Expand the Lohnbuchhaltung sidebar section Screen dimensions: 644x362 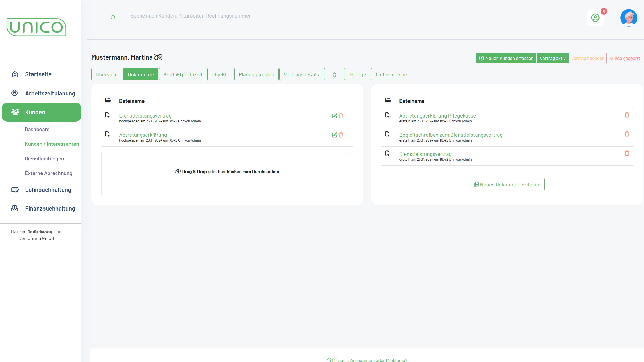48,190
